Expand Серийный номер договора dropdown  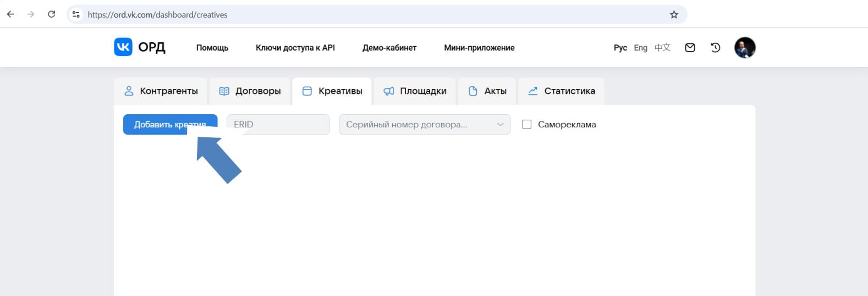pos(424,125)
